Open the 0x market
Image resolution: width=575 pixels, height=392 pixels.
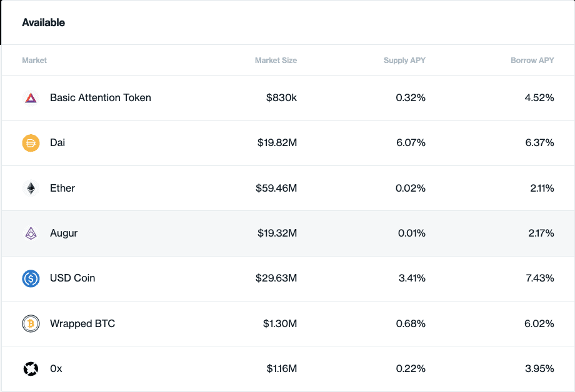point(288,369)
